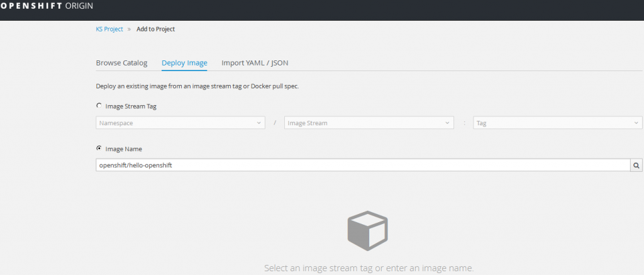Image resolution: width=644 pixels, height=275 pixels.
Task: Click the image name input field
Action: (363, 166)
